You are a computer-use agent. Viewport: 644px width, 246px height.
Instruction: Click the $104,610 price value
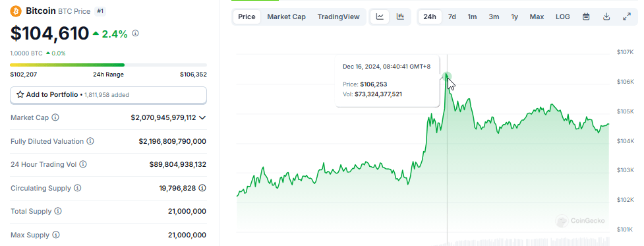click(49, 33)
